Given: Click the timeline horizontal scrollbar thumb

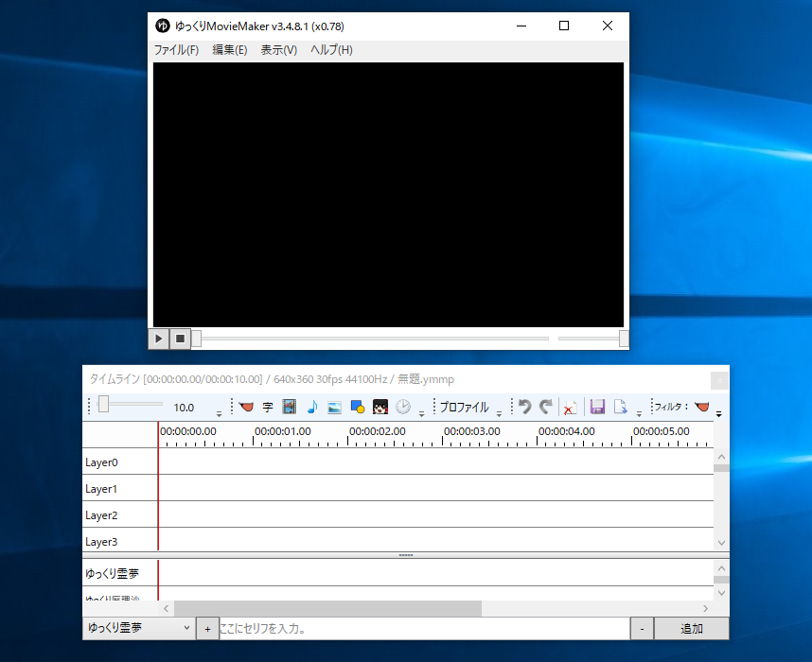Looking at the screenshot, I should (327, 608).
